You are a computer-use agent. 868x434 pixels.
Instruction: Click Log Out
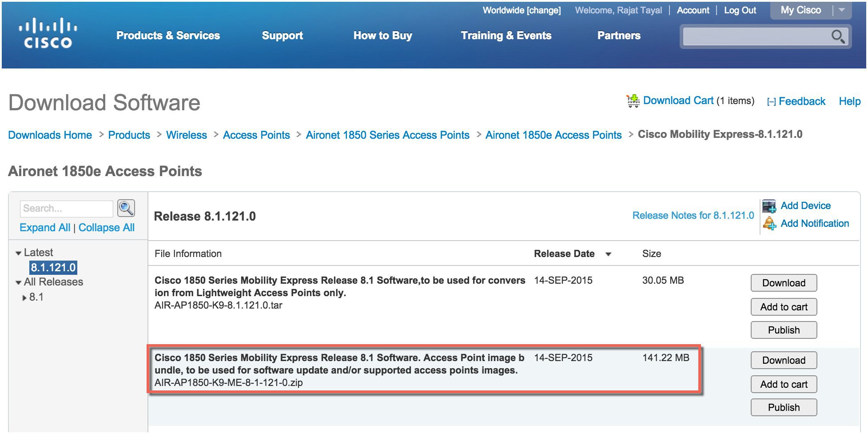point(740,10)
